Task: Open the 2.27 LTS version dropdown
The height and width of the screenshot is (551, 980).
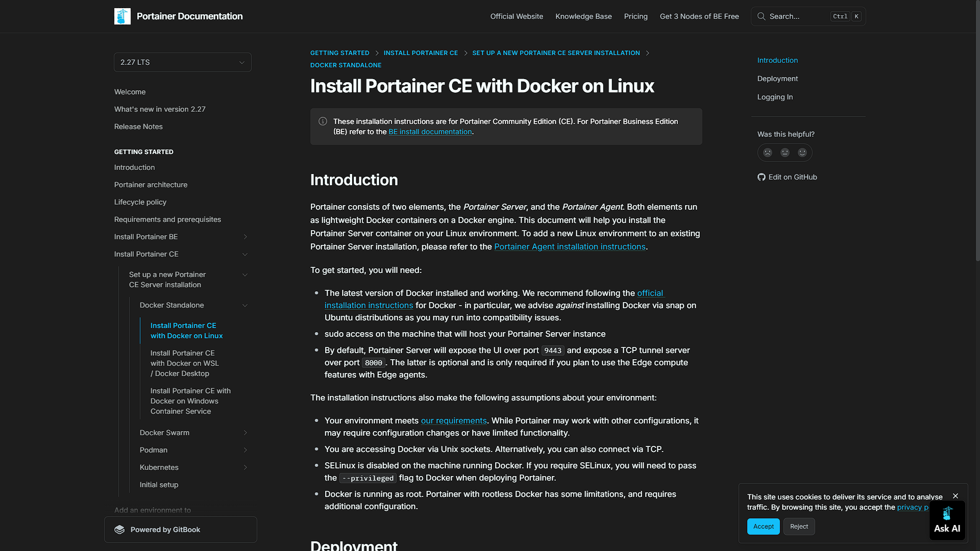Action: (183, 62)
